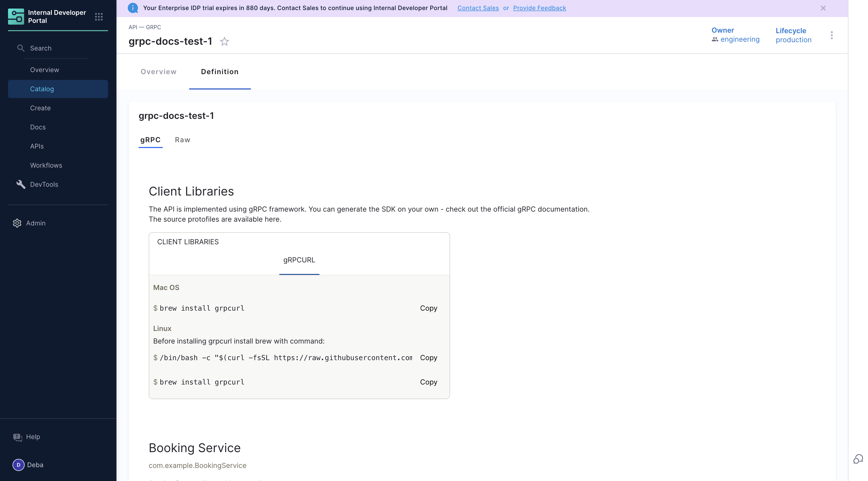Image resolution: width=868 pixels, height=481 pixels.
Task: Open the three-dot entity options menu
Action: tap(832, 35)
